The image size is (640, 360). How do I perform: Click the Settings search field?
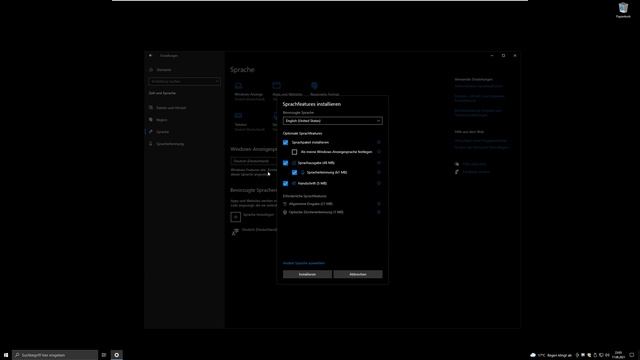click(184, 82)
